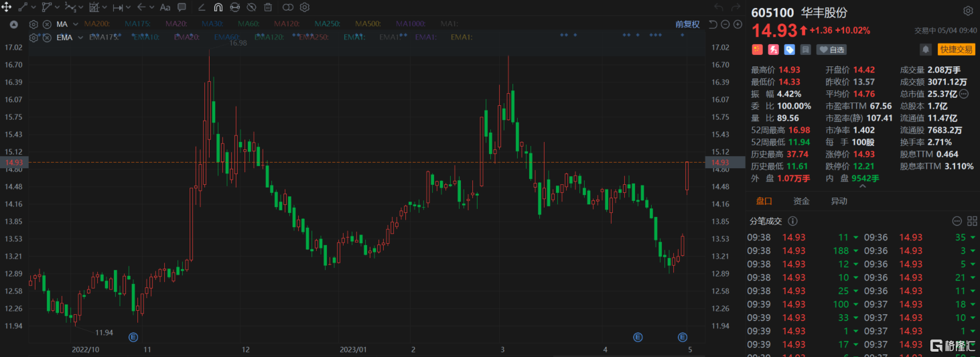Zoom out chart with minus icon
Screen dimensions: 980x357
coord(725,25)
